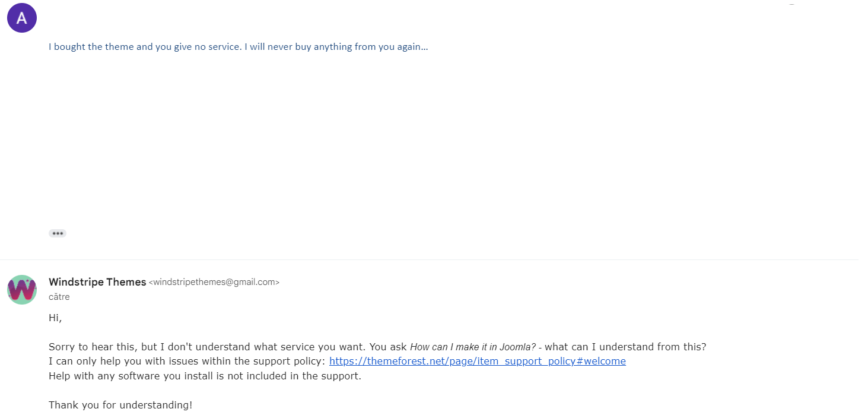The width and height of the screenshot is (868, 415).
Task: Click the "Thank you for understanding!" closing line
Action: click(x=120, y=405)
